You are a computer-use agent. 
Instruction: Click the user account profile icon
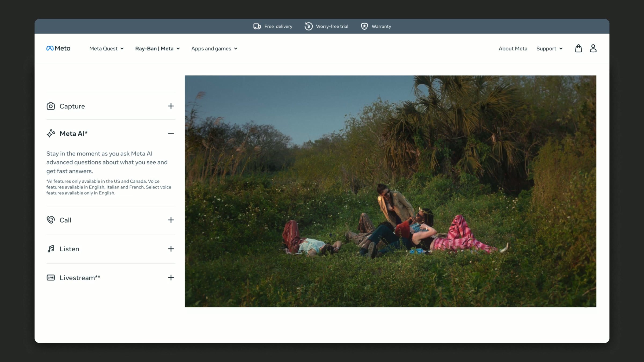coord(593,48)
